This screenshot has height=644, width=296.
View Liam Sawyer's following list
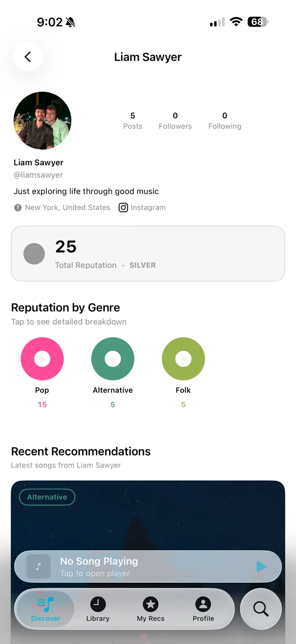point(225,120)
